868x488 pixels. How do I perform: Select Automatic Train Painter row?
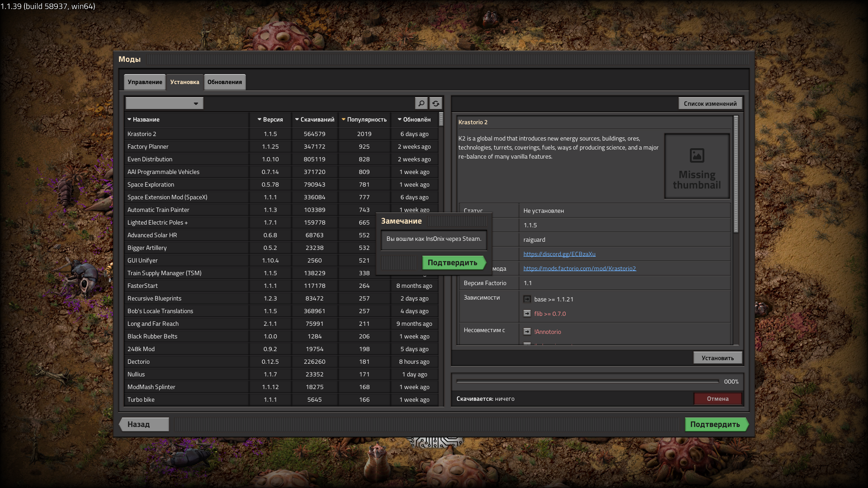click(x=281, y=210)
